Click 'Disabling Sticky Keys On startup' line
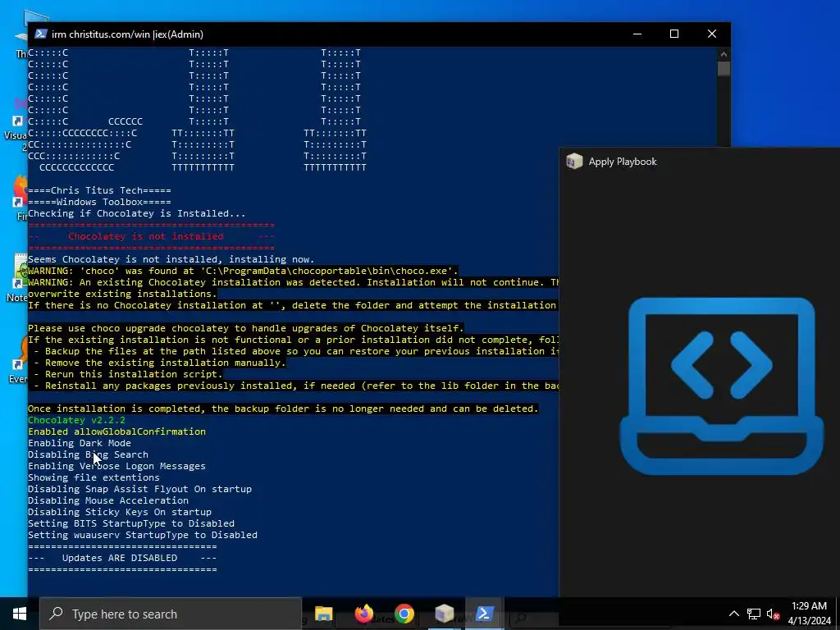Viewport: 840px width, 630px height. 120,512
